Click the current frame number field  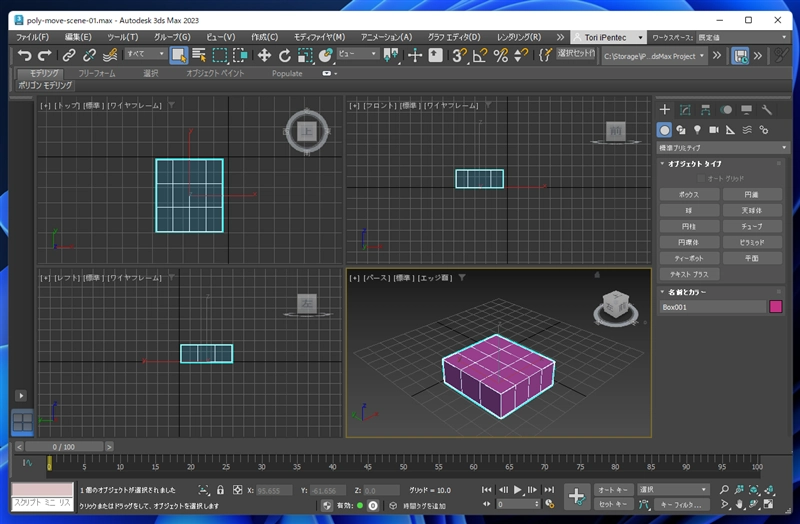(x=515, y=504)
